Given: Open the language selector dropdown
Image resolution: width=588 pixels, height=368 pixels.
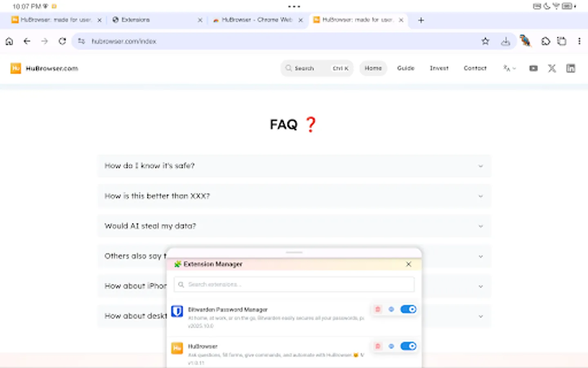Looking at the screenshot, I should coord(509,68).
